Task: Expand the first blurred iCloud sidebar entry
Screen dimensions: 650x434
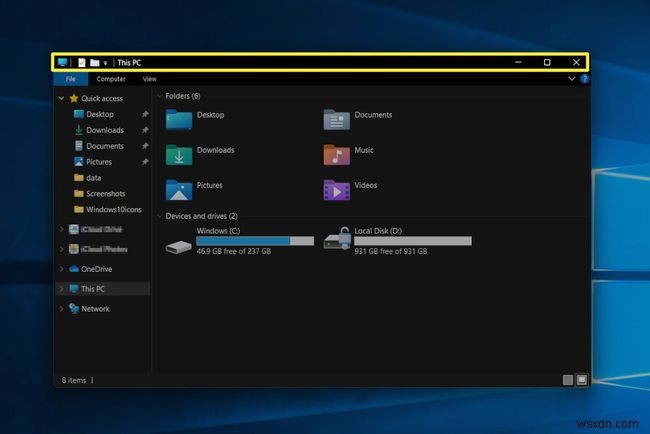Action: click(x=61, y=229)
